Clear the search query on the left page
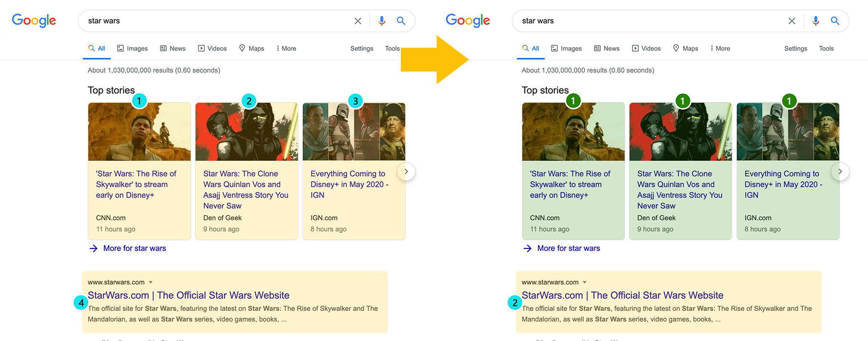The height and width of the screenshot is (341, 868). pyautogui.click(x=358, y=21)
